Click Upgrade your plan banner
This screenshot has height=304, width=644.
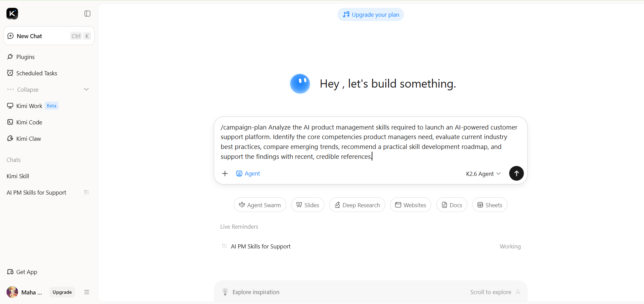tap(371, 15)
